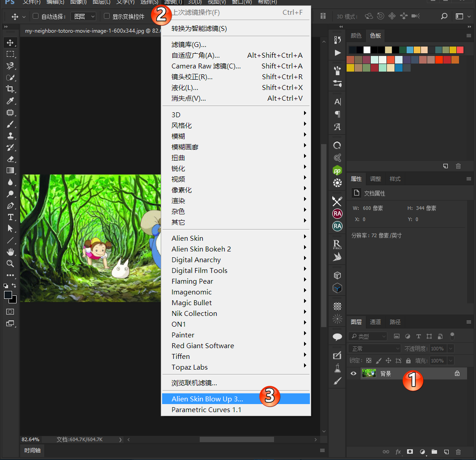Select the Eraser tool
The image size is (476, 460).
point(10,159)
